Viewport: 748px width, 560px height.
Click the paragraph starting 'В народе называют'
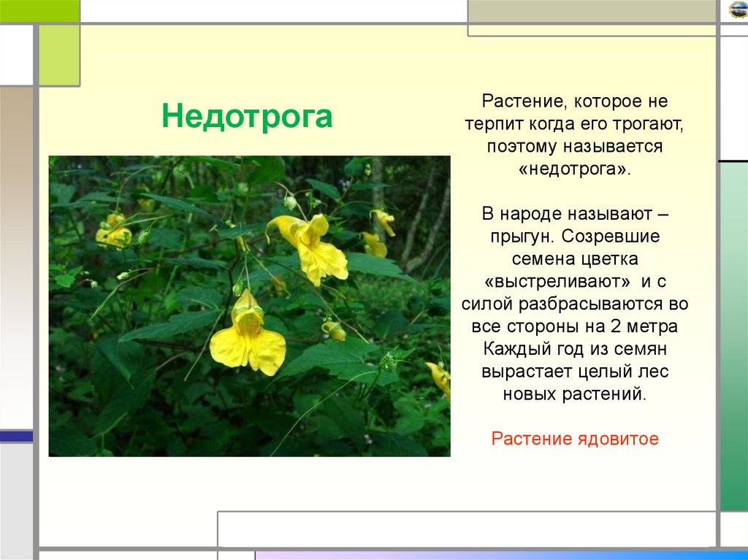(x=574, y=304)
